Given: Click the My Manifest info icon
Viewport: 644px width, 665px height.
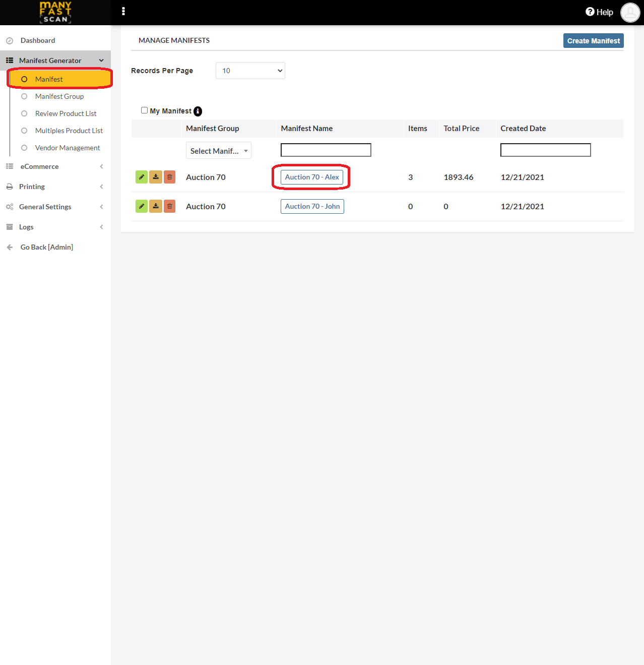Looking at the screenshot, I should (198, 111).
